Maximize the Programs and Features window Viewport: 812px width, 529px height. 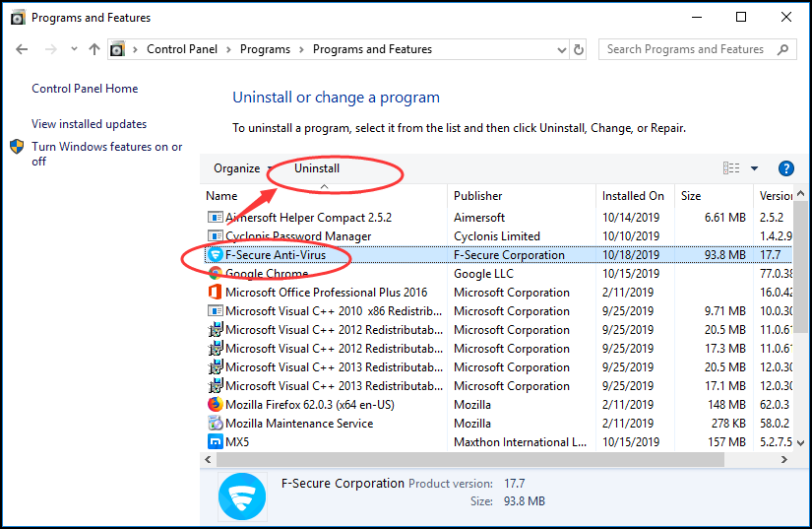(x=741, y=17)
